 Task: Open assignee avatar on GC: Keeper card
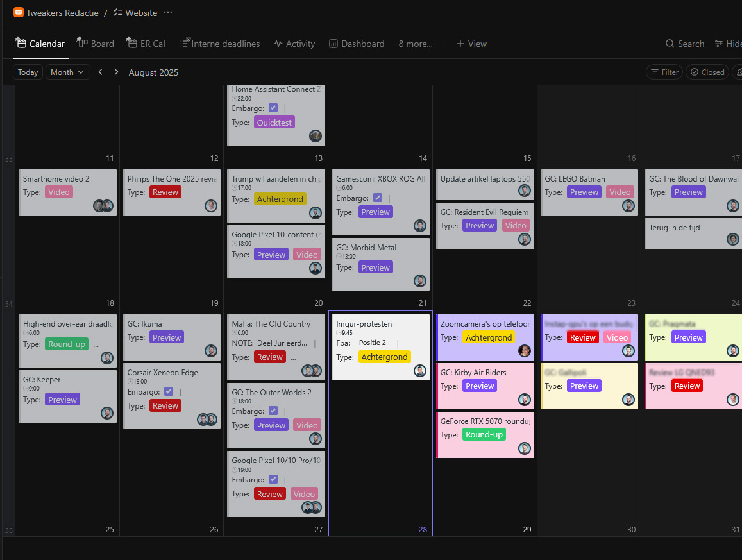tap(107, 413)
